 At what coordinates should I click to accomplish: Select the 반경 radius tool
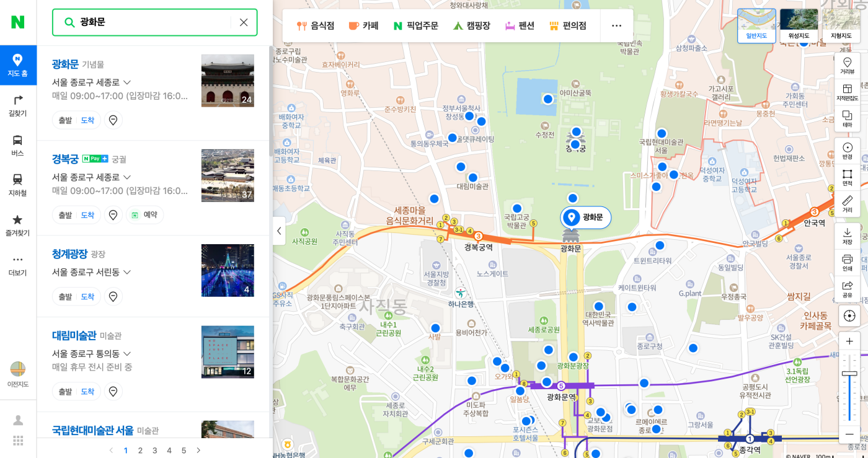[x=847, y=151]
